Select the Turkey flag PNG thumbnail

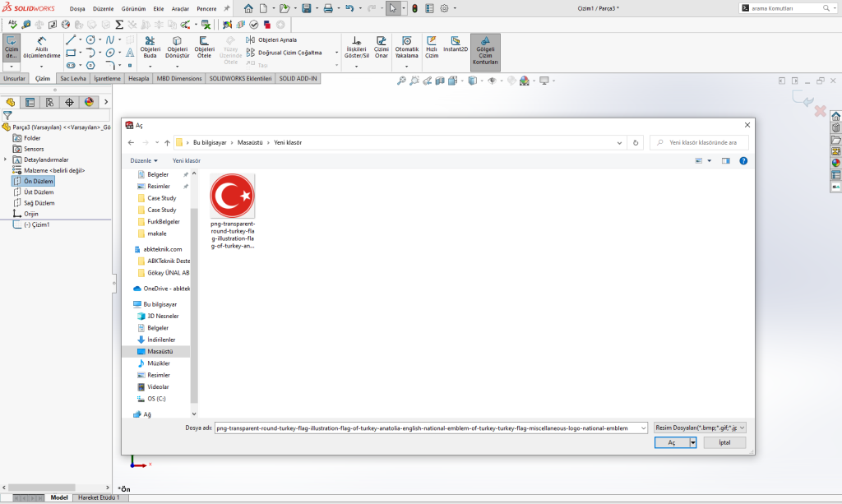pos(233,196)
